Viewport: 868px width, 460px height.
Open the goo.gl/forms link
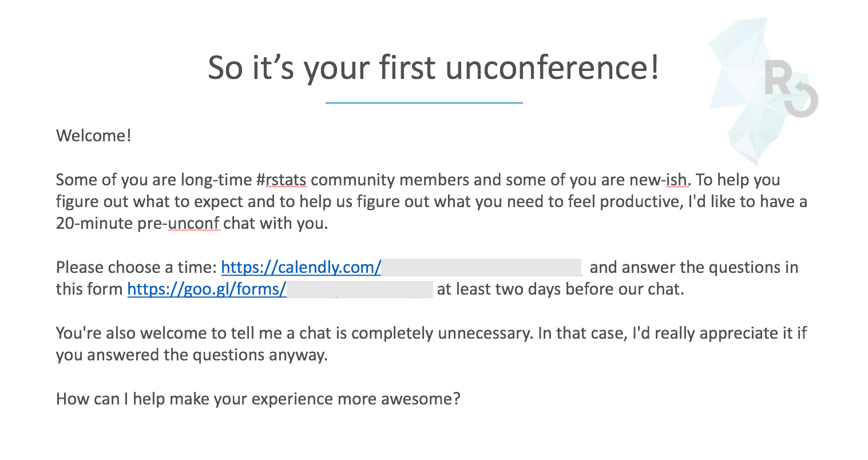[207, 290]
